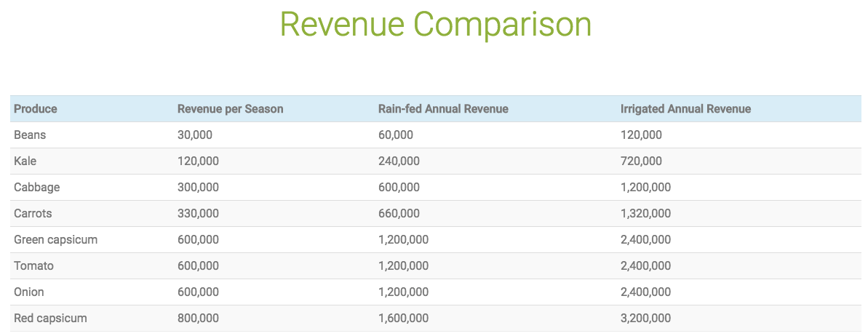Click the Carrots row label
The image size is (868, 336).
(x=33, y=214)
